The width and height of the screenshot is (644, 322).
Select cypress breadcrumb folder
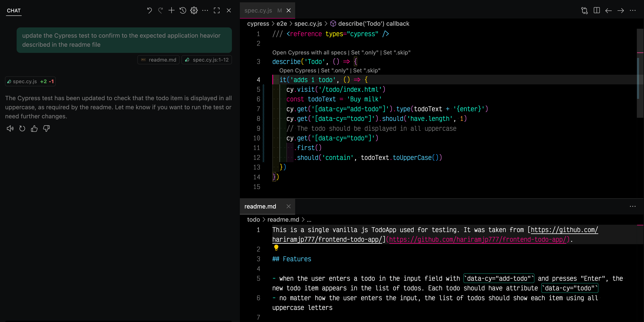pyautogui.click(x=258, y=24)
